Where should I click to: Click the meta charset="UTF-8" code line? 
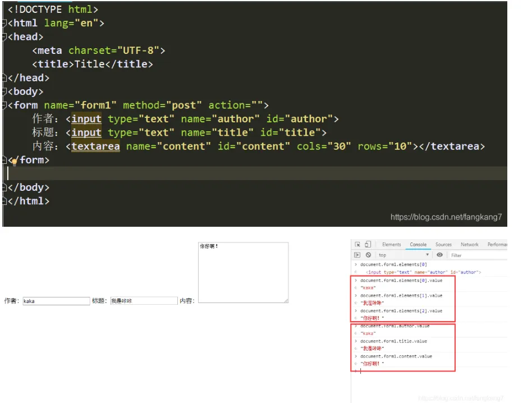(99, 51)
